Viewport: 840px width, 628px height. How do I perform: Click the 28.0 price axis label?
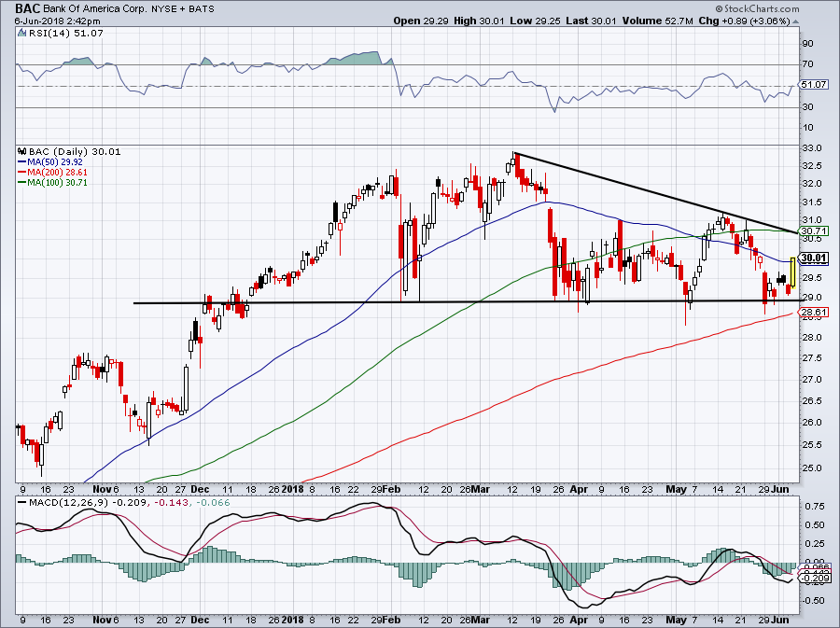point(812,337)
